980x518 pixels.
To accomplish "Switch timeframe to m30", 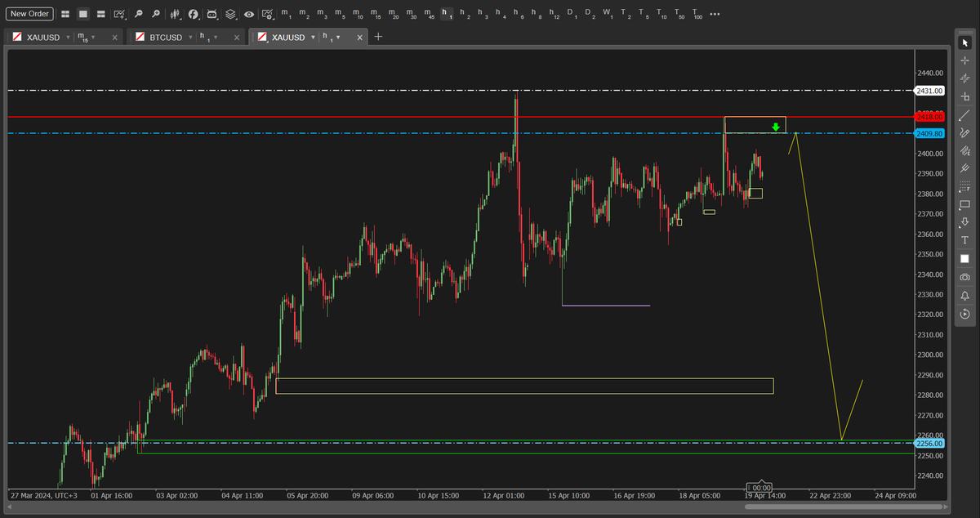I will 412,15.
